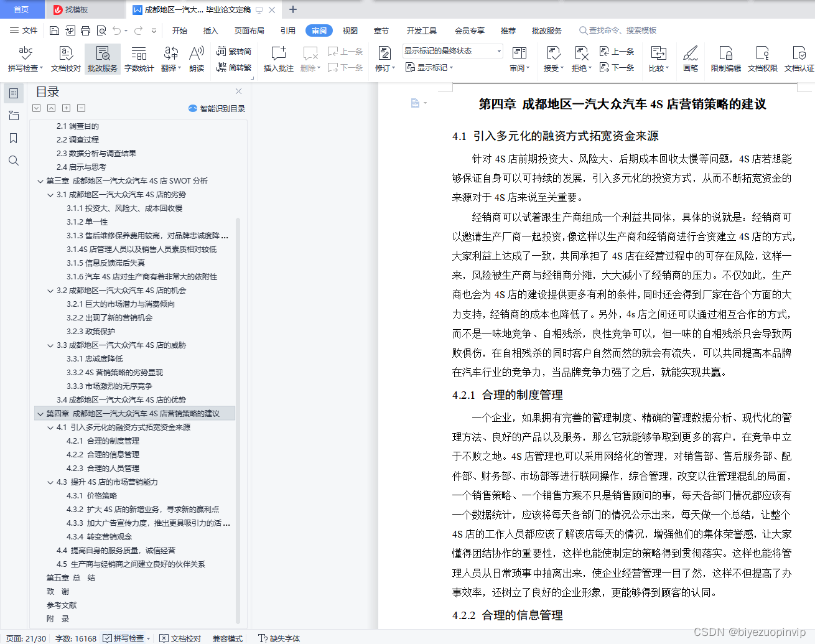This screenshot has width=815, height=644.
Task: Select the outline view icon in left sidebar
Action: pos(14,93)
